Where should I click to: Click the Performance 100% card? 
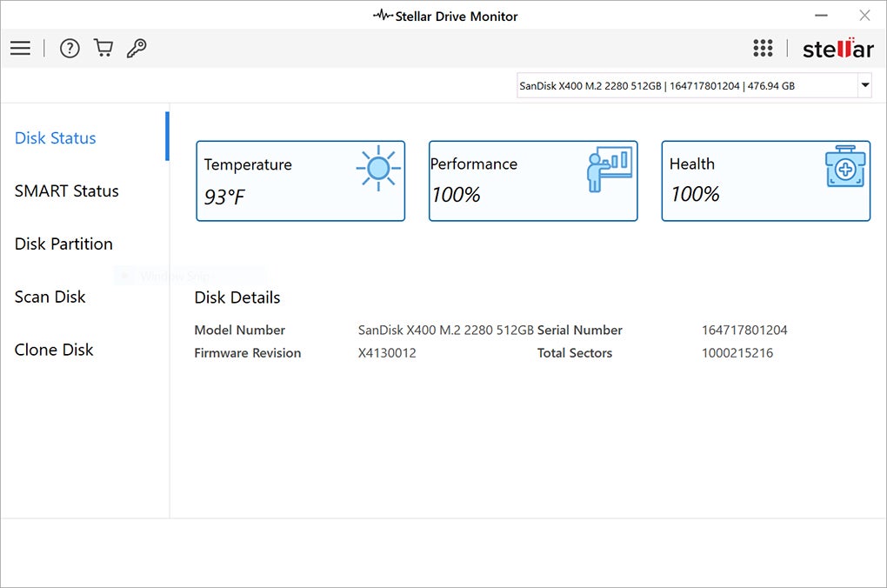pos(533,180)
